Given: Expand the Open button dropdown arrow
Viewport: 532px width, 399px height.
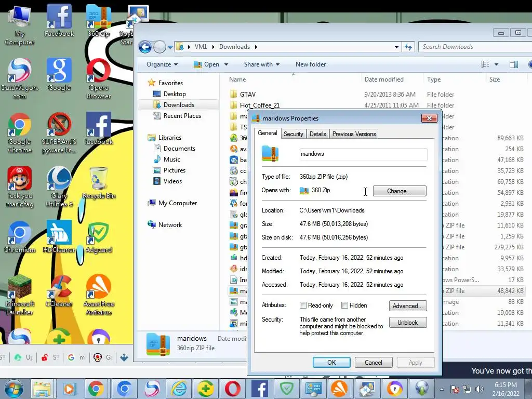Looking at the screenshot, I should 227,64.
